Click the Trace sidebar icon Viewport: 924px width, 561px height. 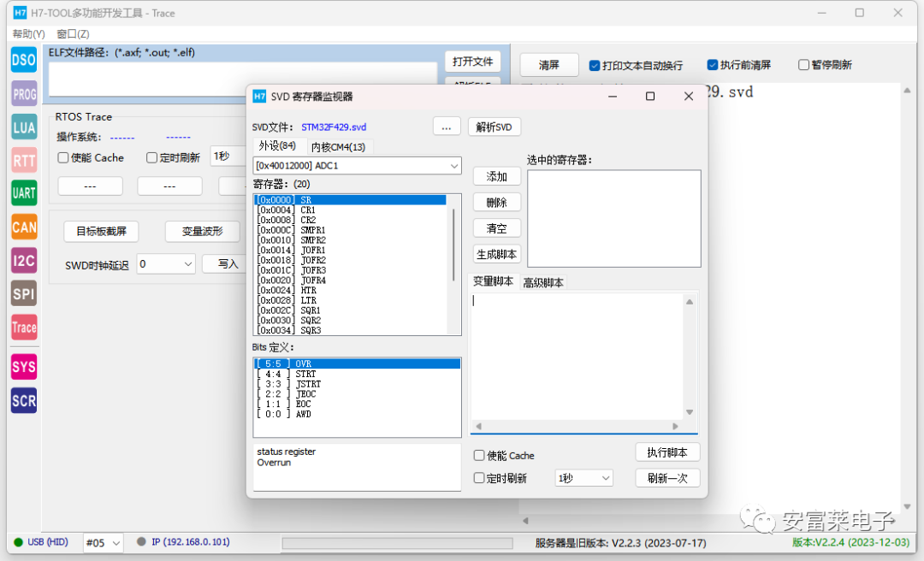click(24, 328)
